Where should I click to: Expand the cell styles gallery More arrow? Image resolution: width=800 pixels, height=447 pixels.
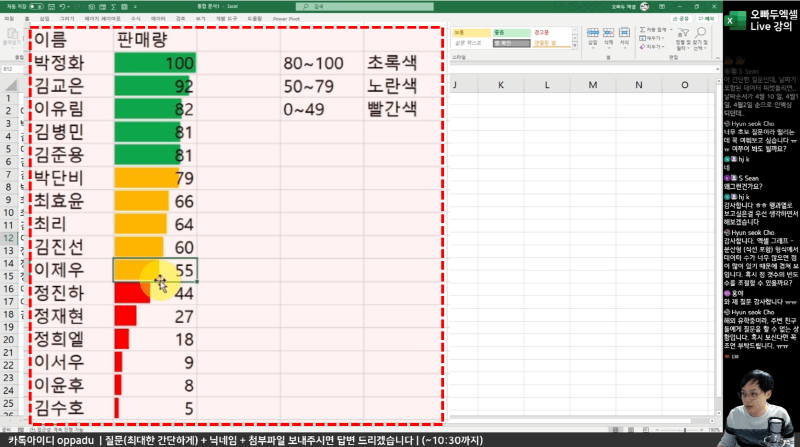pyautogui.click(x=575, y=46)
